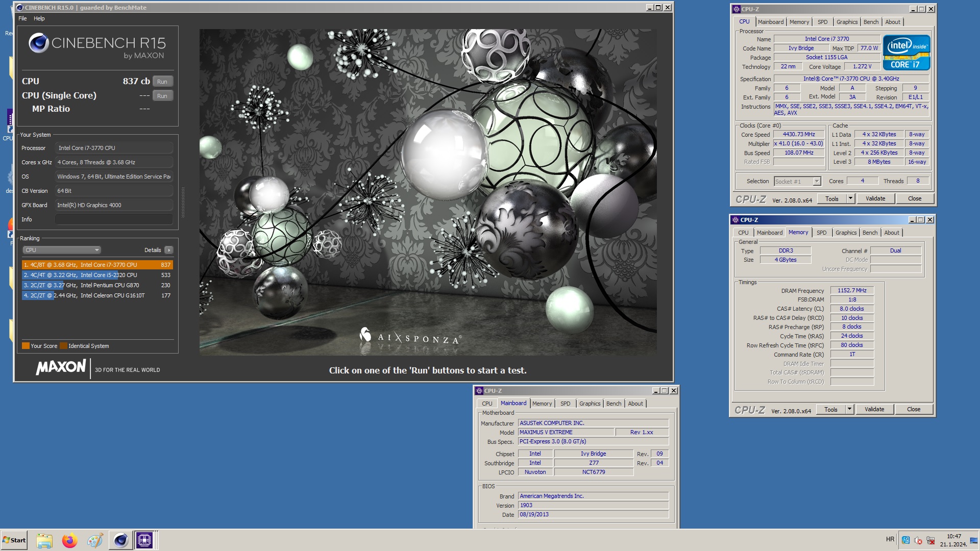
Task: Expand Tools dropdown arrow in memory CPU-Z window
Action: tap(849, 410)
